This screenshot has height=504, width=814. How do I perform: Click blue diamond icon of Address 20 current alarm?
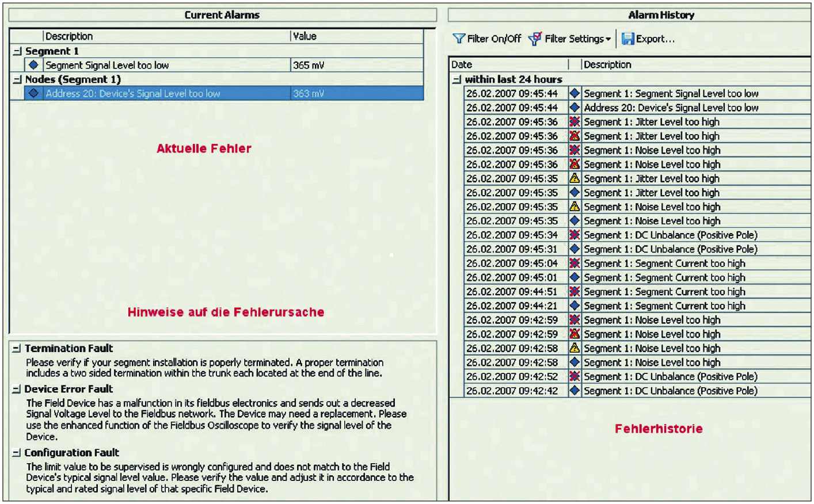coord(33,93)
